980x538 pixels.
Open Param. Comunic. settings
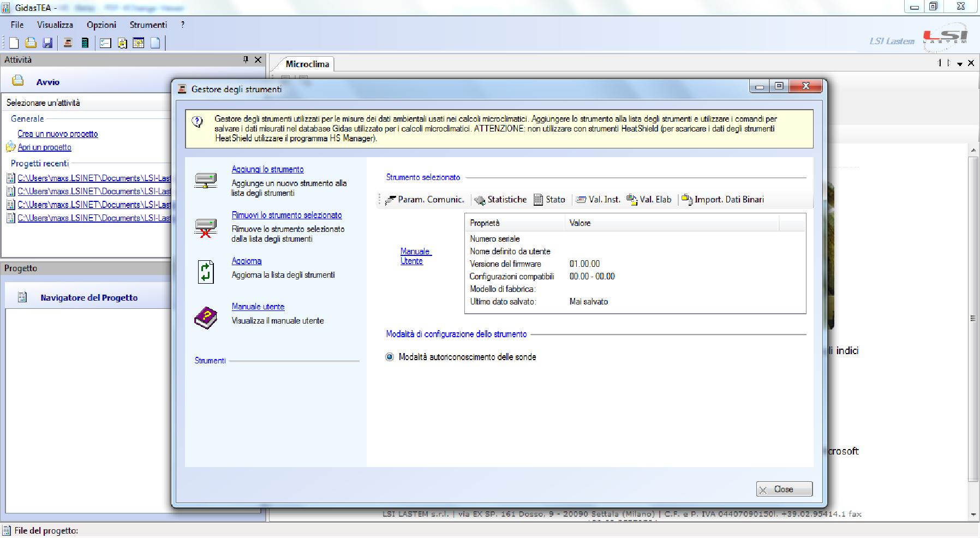pos(425,200)
